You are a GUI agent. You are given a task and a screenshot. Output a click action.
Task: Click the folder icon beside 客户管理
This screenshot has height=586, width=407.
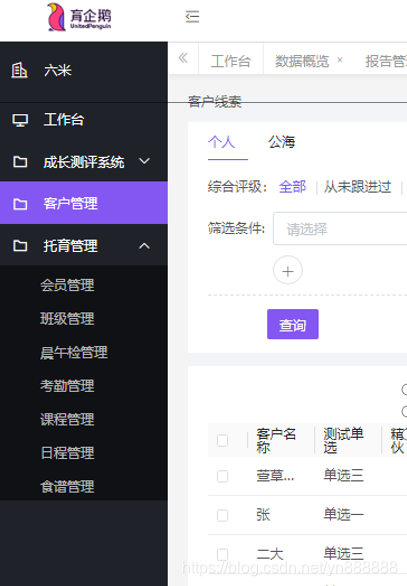tap(20, 204)
